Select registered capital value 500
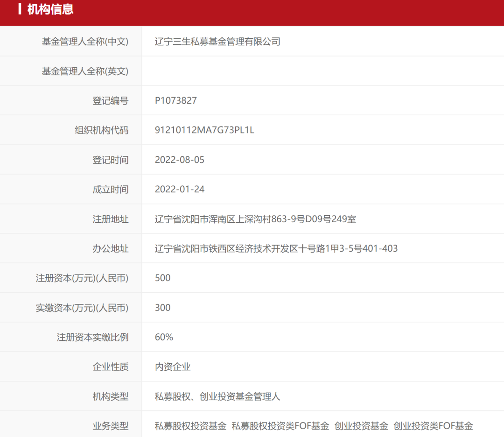 point(163,278)
